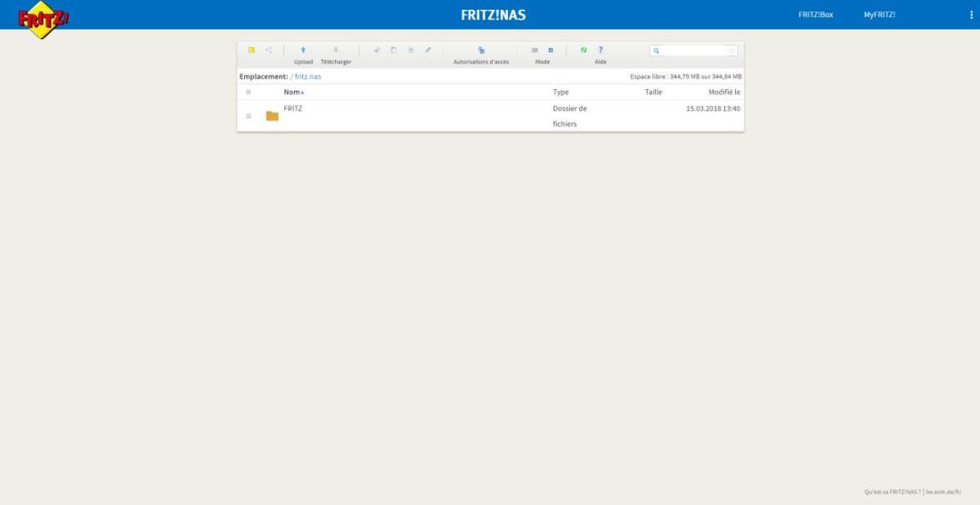Click the grayed copy icon

394,50
